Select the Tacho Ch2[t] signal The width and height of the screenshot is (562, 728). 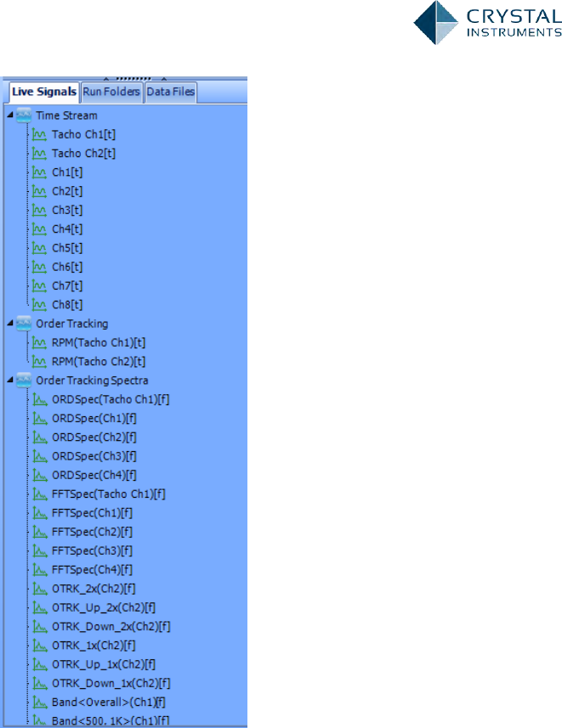click(83, 154)
